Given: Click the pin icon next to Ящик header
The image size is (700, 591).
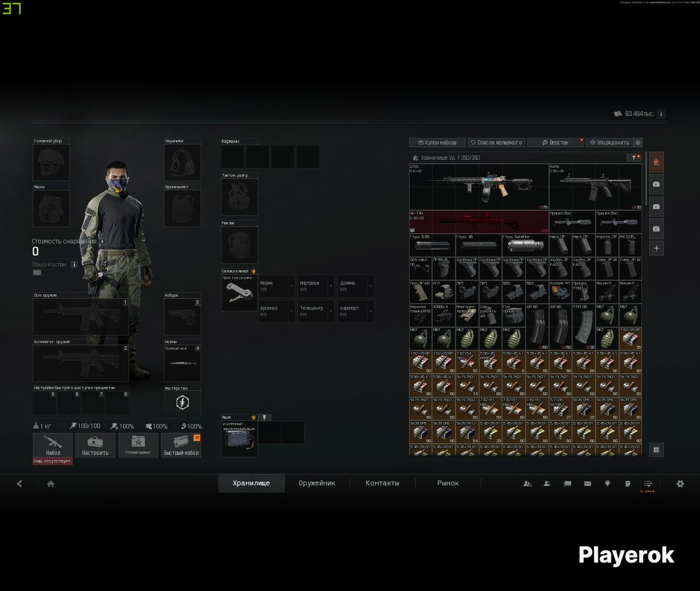Looking at the screenshot, I should coord(264,417).
